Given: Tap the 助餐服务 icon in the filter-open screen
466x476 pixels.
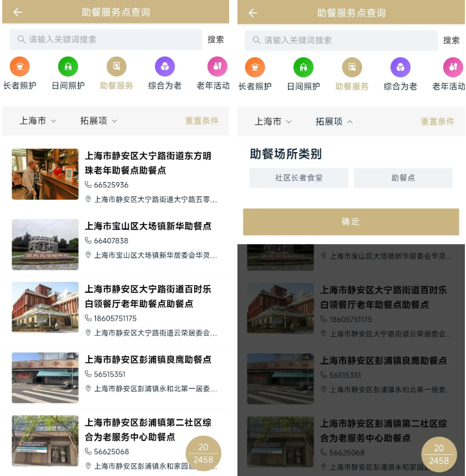Looking at the screenshot, I should pyautogui.click(x=352, y=68).
